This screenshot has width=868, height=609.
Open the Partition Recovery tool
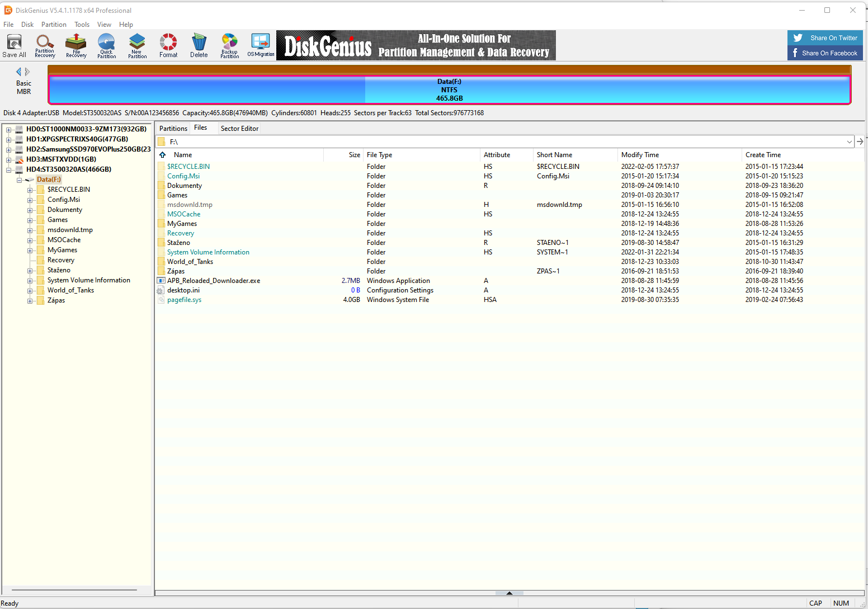pyautogui.click(x=45, y=45)
